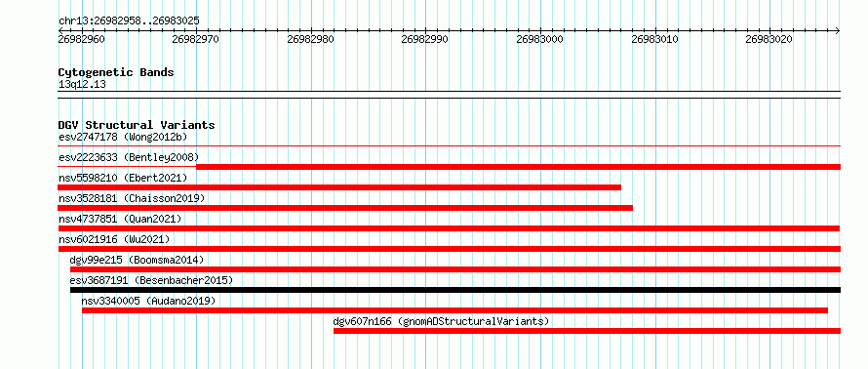This screenshot has width=868, height=369.
Task: Click the red bar under dgv607n166
Action: tap(587, 331)
